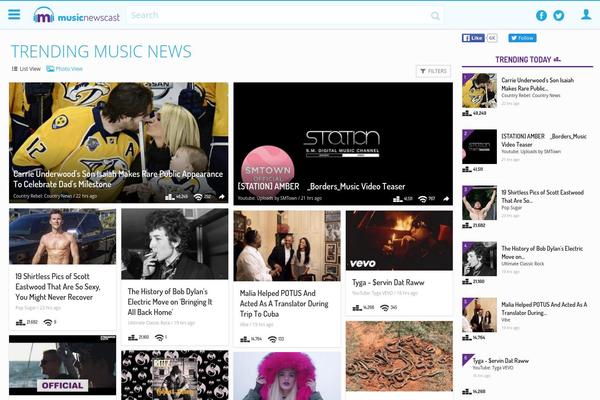The width and height of the screenshot is (600, 400).
Task: Open the History of Bob Dylan's Electric Move headline
Action: [170, 302]
